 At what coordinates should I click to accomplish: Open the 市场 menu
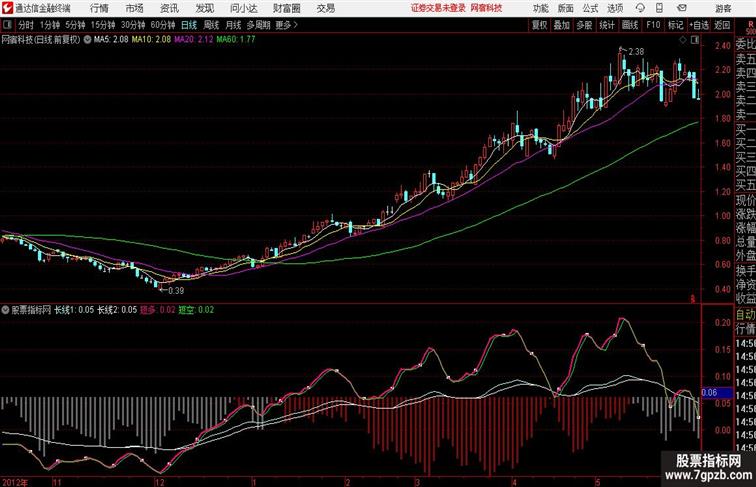point(135,8)
